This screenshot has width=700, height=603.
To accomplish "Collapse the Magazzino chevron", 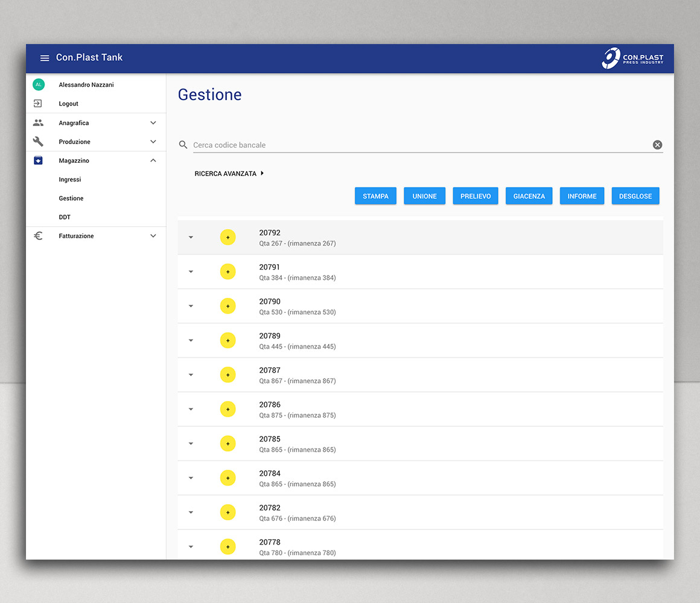I will point(153,160).
